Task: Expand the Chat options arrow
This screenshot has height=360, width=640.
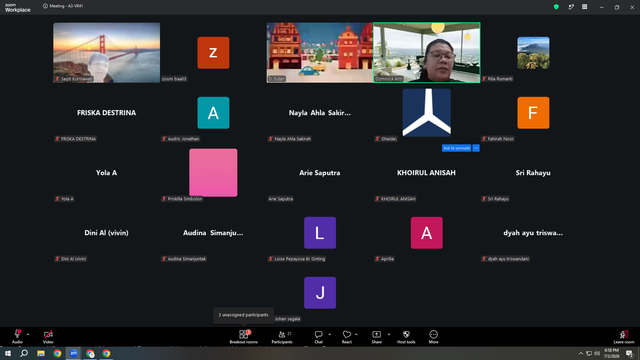Action: 329,334
